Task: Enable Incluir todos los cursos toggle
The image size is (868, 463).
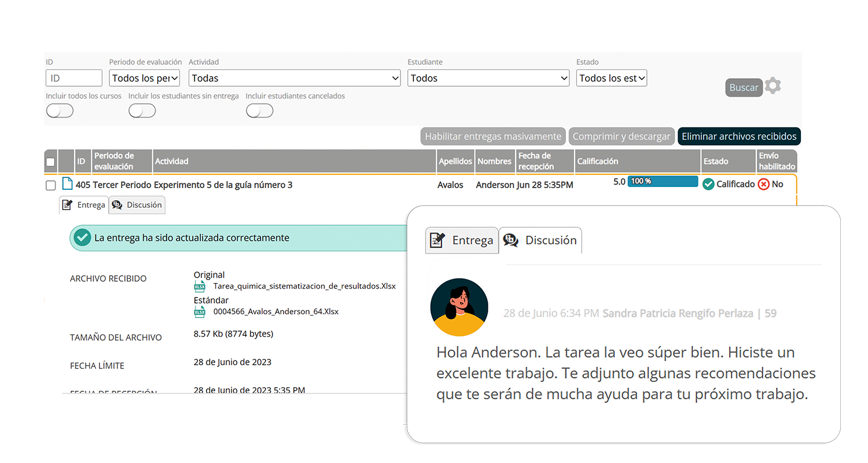Action: [x=60, y=111]
